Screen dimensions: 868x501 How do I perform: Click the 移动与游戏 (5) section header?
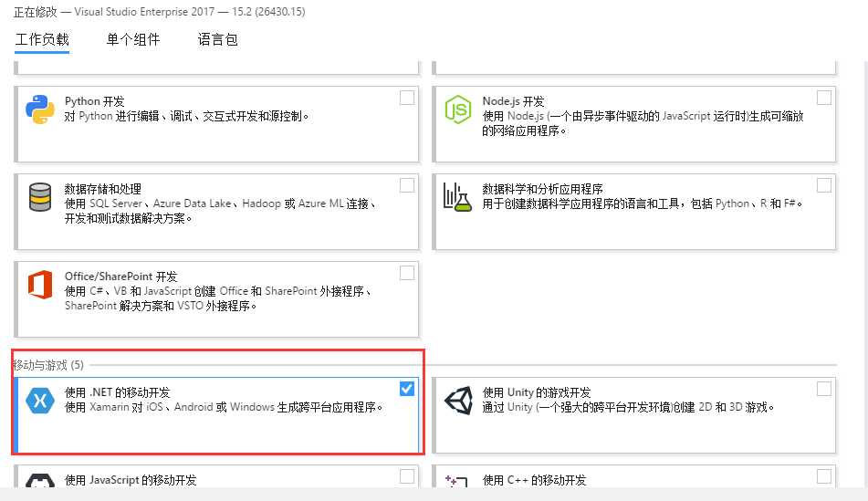pyautogui.click(x=48, y=365)
